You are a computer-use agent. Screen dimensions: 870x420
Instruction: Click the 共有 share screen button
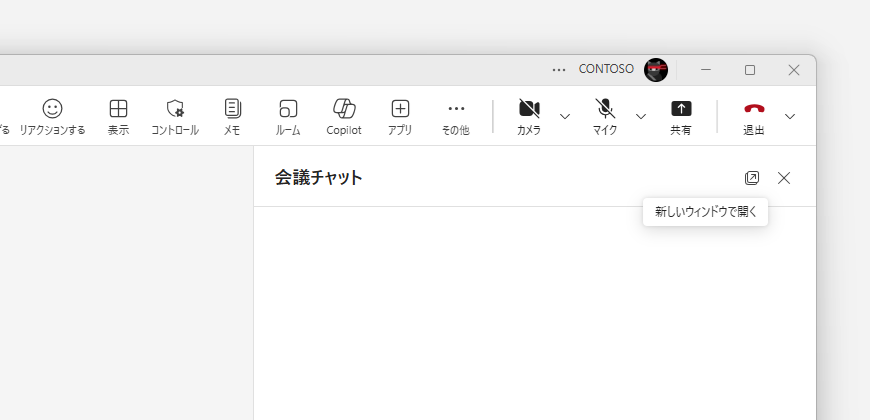tap(681, 116)
